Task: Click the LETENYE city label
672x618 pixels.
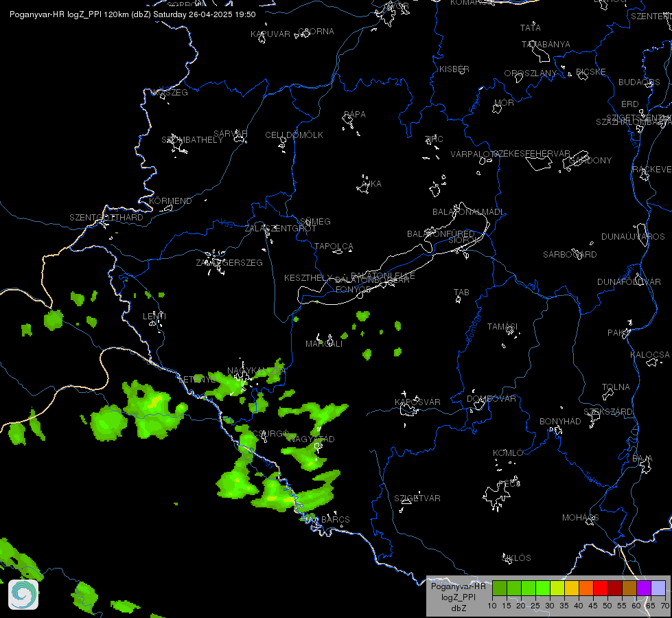Action: [x=198, y=380]
